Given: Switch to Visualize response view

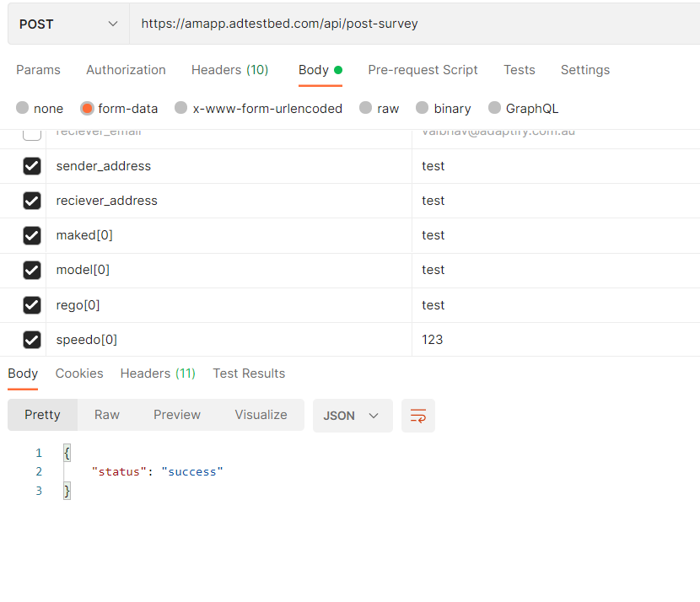Looking at the screenshot, I should point(261,415).
